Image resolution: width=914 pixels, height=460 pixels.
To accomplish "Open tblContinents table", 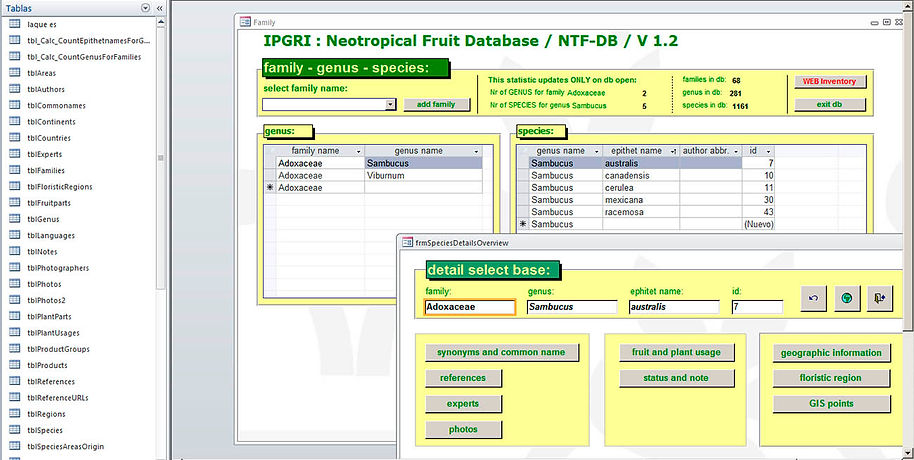I will click(51, 122).
